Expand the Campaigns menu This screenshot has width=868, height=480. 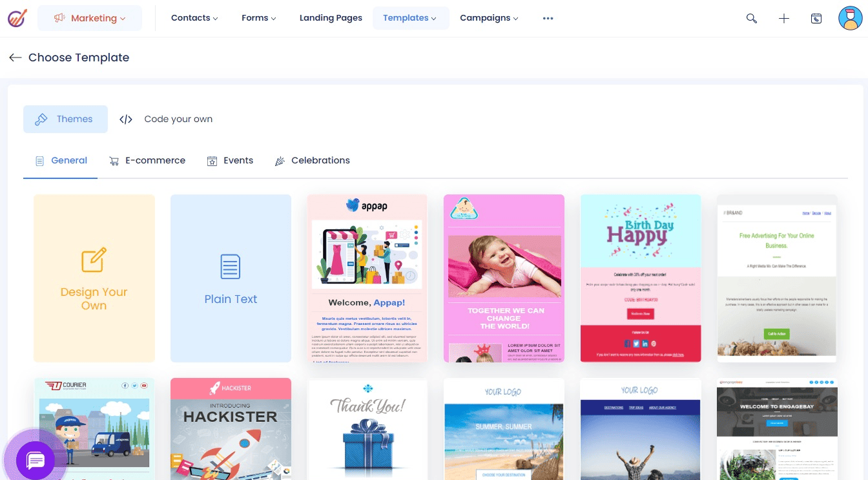click(489, 18)
